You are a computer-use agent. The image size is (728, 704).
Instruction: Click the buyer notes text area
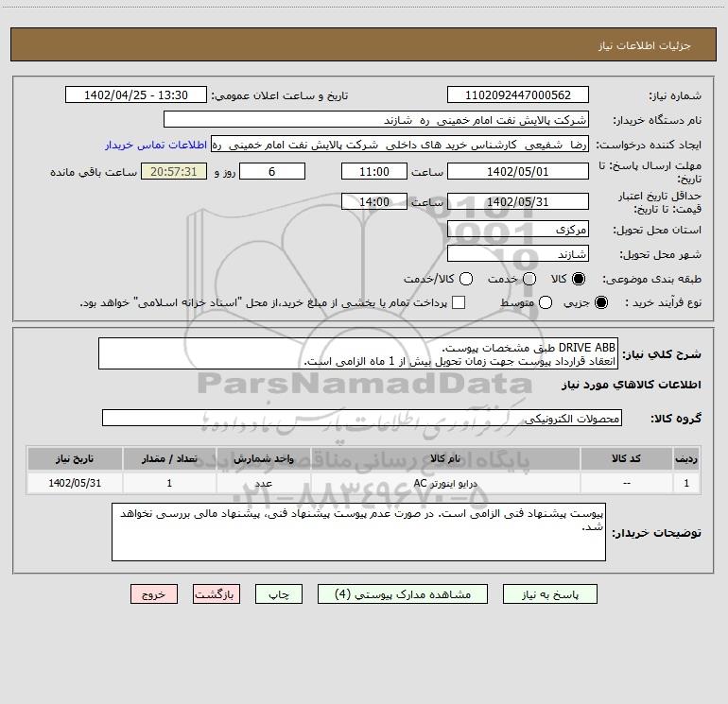(x=358, y=532)
